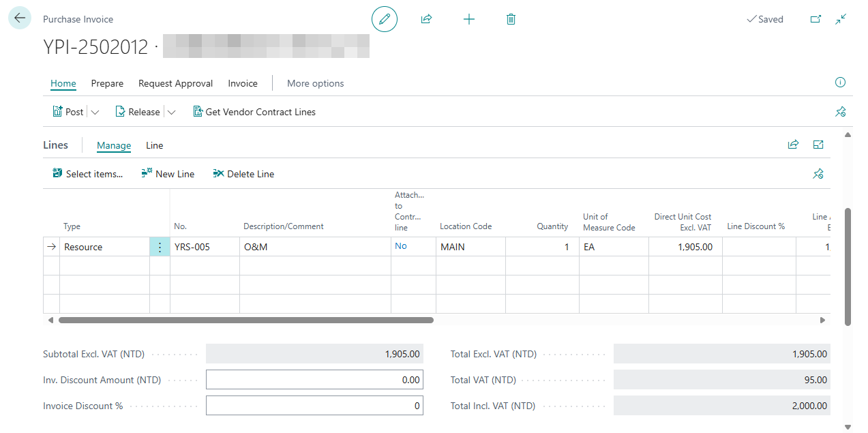Click the back arrow button
The height and width of the screenshot is (433, 868).
click(20, 18)
